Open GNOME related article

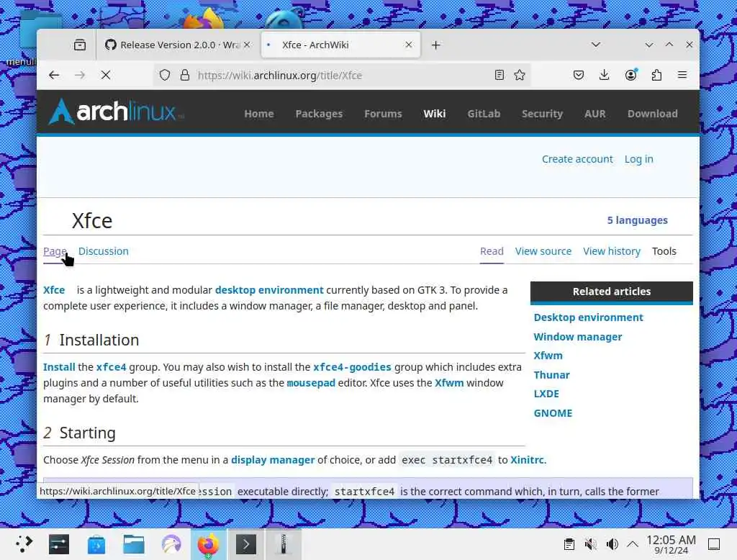click(x=553, y=413)
